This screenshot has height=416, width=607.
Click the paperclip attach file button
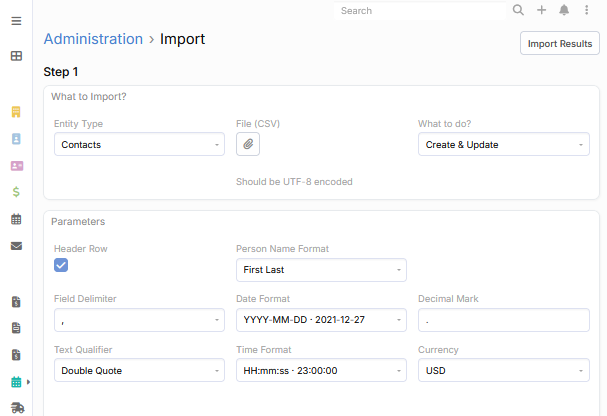click(x=248, y=144)
